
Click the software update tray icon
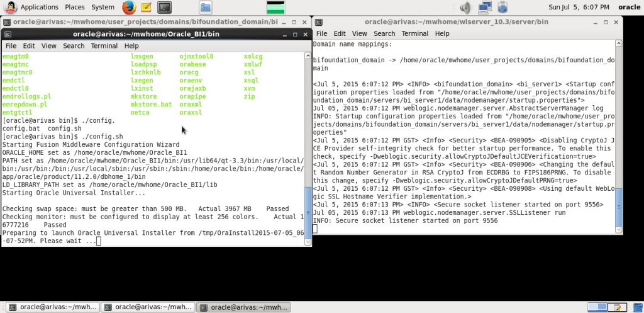click(x=502, y=7)
